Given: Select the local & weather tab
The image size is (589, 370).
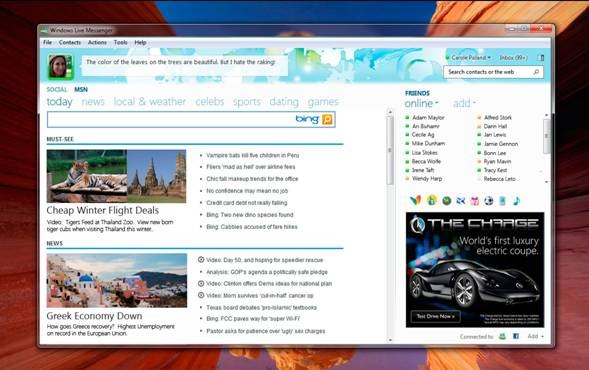Looking at the screenshot, I should pos(150,101).
